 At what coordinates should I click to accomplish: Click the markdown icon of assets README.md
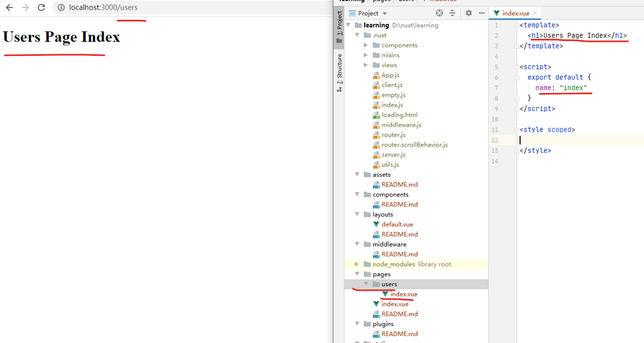pos(376,185)
